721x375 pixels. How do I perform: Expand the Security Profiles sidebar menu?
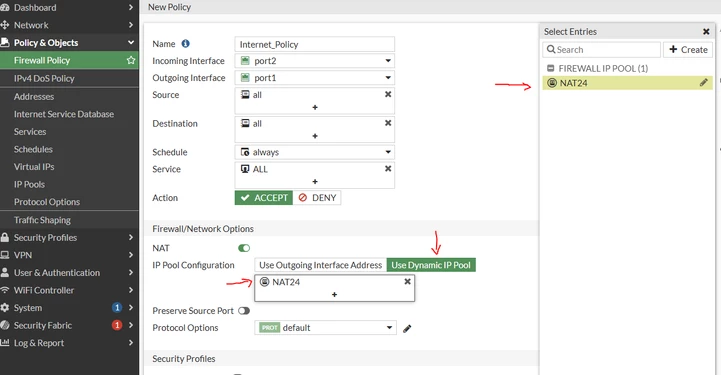[69, 238]
